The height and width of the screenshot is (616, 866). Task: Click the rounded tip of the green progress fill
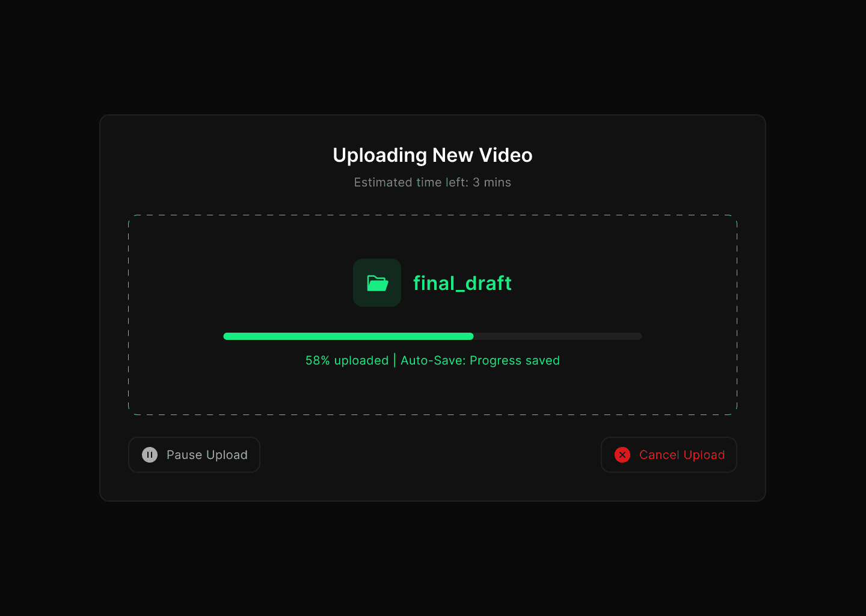[x=471, y=336]
